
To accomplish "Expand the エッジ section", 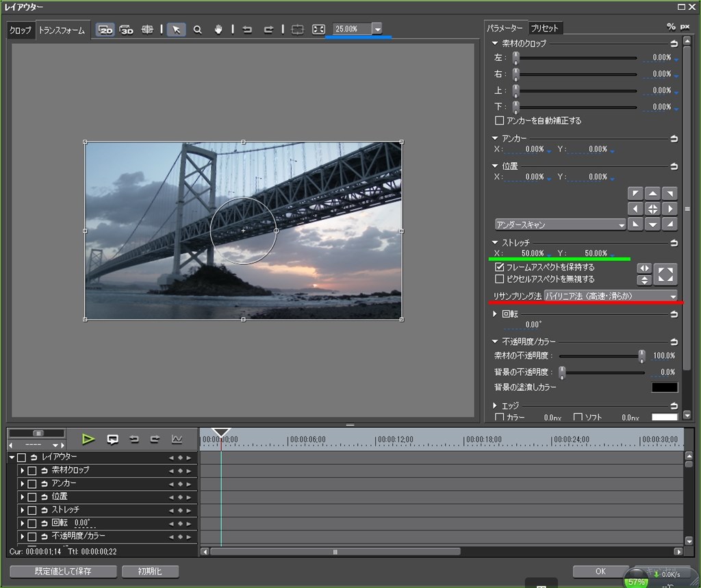I will (x=494, y=405).
